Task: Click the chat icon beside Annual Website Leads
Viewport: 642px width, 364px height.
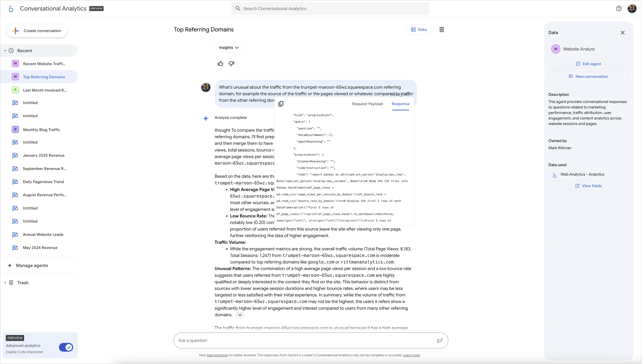Action: 15,234
